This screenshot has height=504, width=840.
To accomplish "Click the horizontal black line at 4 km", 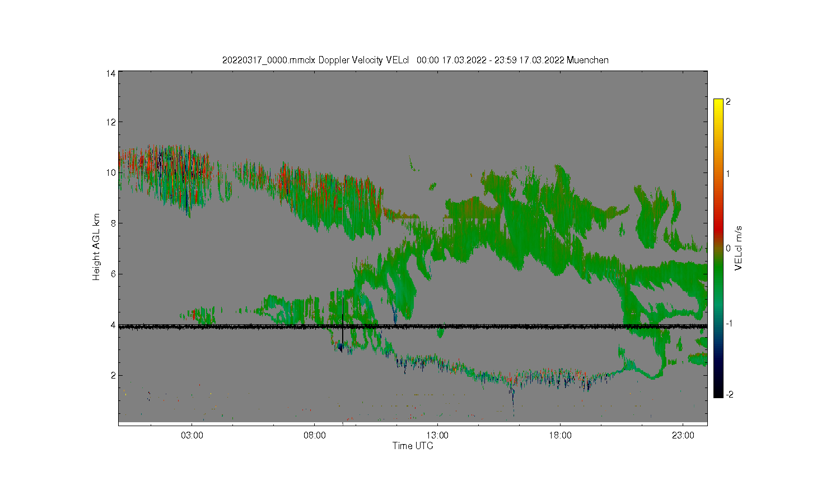I will (x=413, y=326).
